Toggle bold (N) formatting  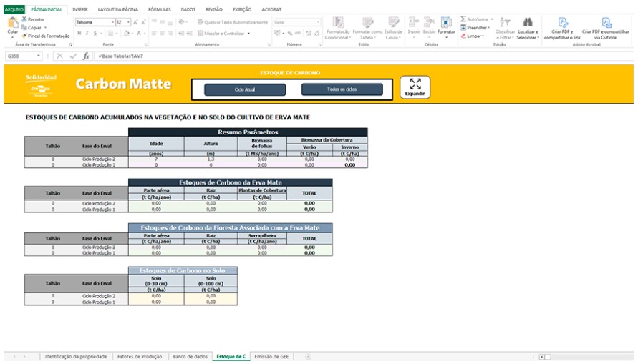pos(79,34)
